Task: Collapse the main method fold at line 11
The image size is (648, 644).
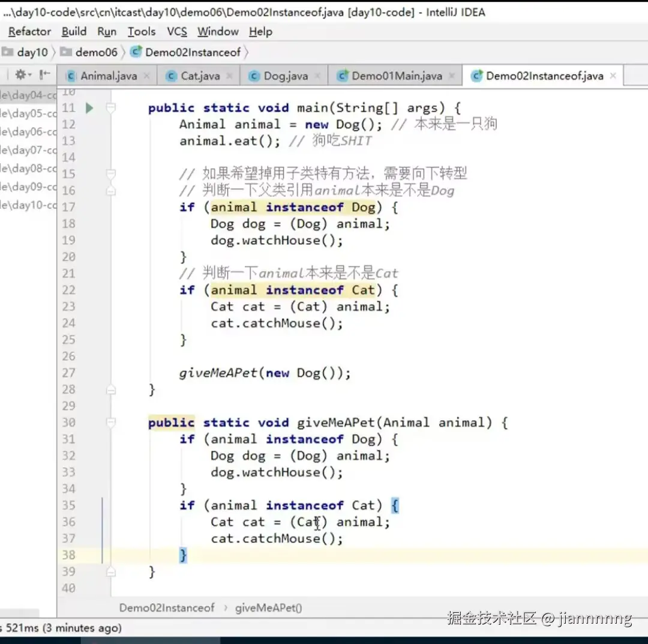Action: [x=111, y=108]
